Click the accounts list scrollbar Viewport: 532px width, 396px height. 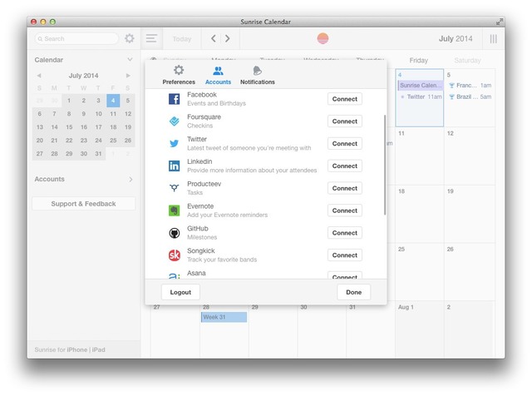click(385, 165)
